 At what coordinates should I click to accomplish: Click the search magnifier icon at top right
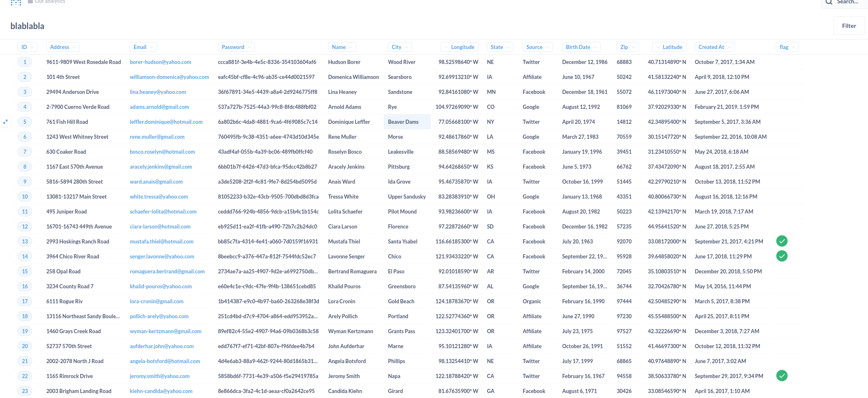(x=829, y=2)
